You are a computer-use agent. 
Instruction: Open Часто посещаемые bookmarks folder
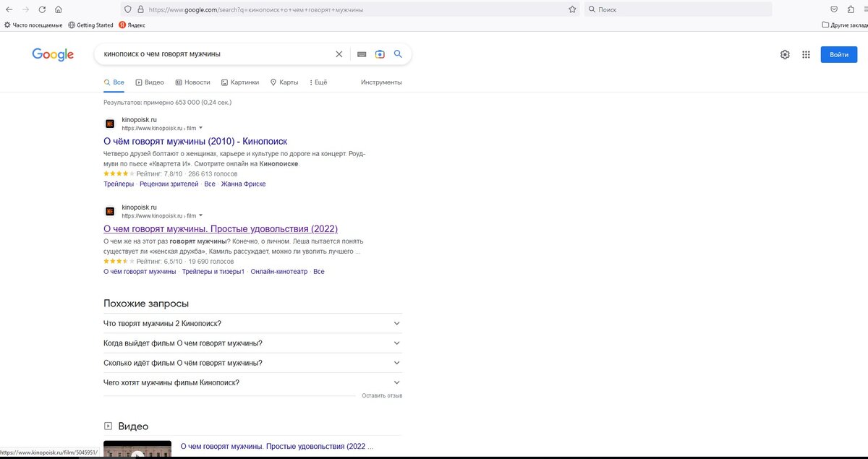tap(33, 25)
